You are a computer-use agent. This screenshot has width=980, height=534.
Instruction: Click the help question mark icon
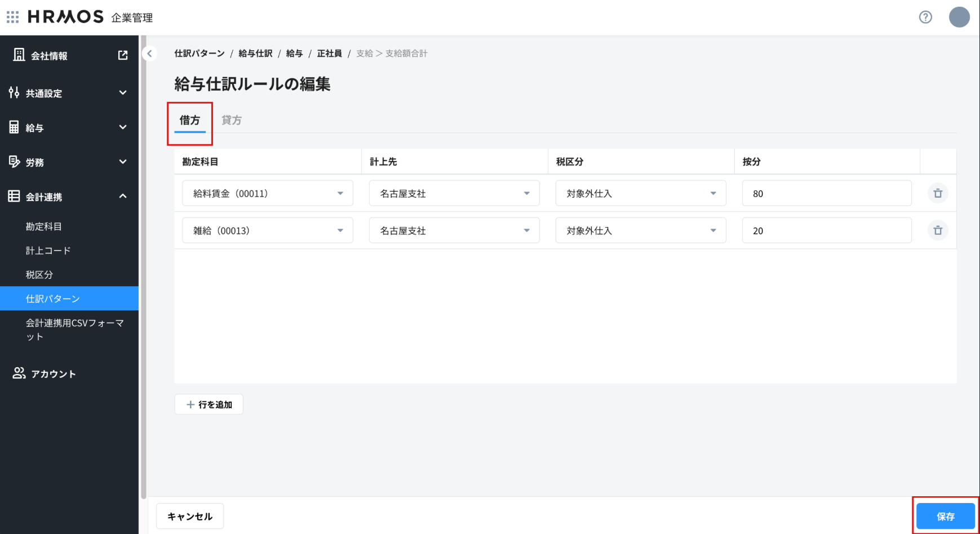point(925,17)
